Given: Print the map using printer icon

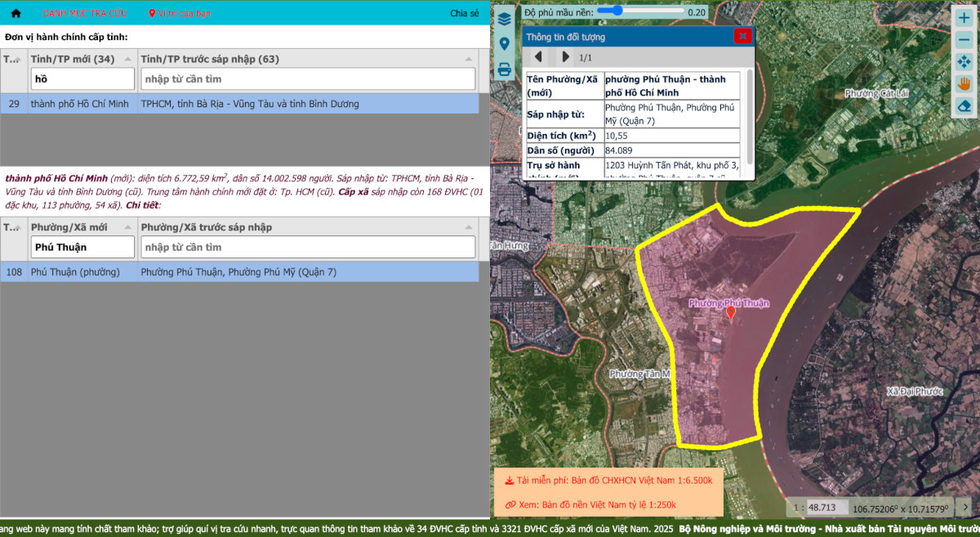Looking at the screenshot, I should pos(504,69).
